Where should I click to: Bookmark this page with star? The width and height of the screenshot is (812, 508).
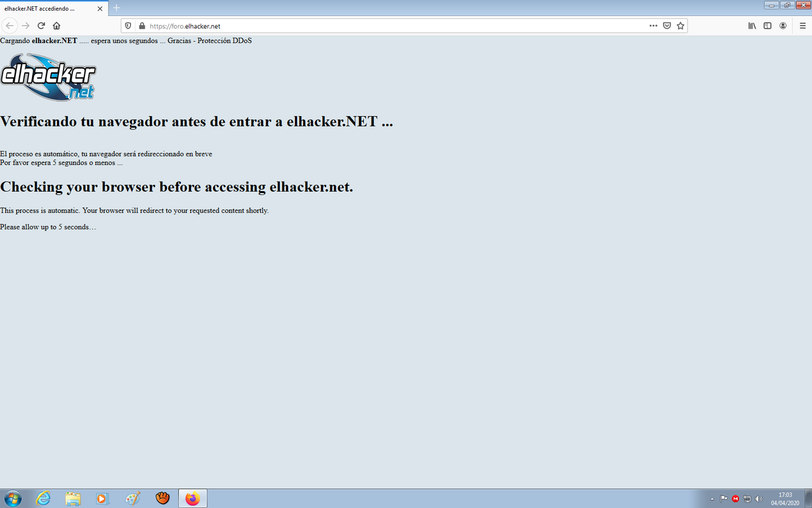coord(681,26)
